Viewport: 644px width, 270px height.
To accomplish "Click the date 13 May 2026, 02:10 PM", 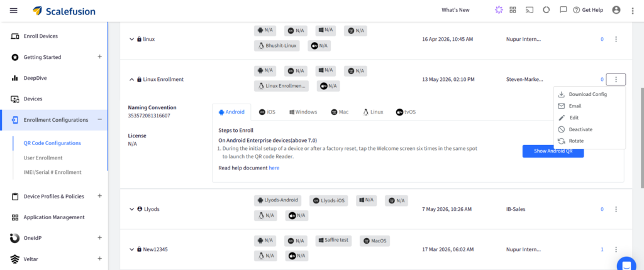I will (448, 80).
